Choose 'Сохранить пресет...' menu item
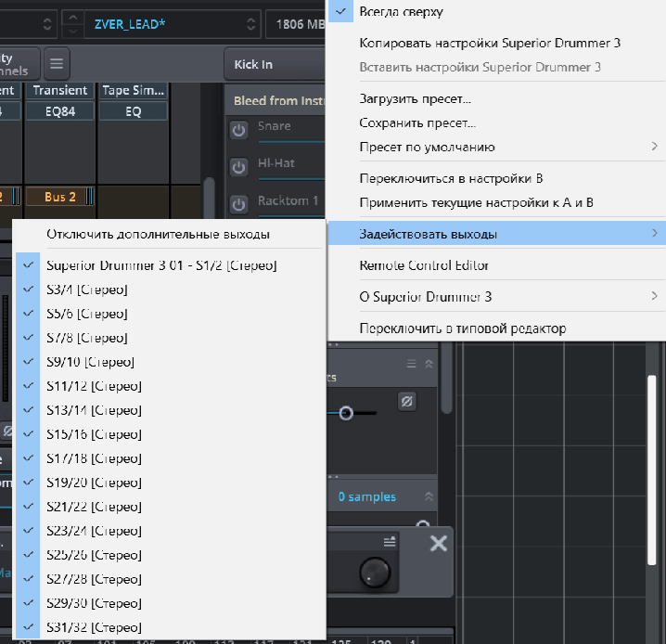Image resolution: width=666 pixels, height=644 pixels. point(497,122)
